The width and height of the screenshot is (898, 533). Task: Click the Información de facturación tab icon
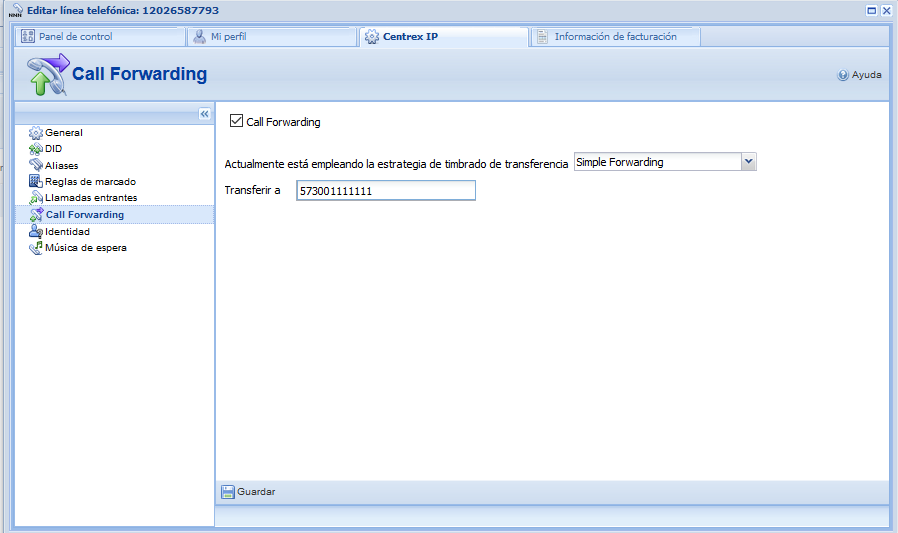[542, 37]
